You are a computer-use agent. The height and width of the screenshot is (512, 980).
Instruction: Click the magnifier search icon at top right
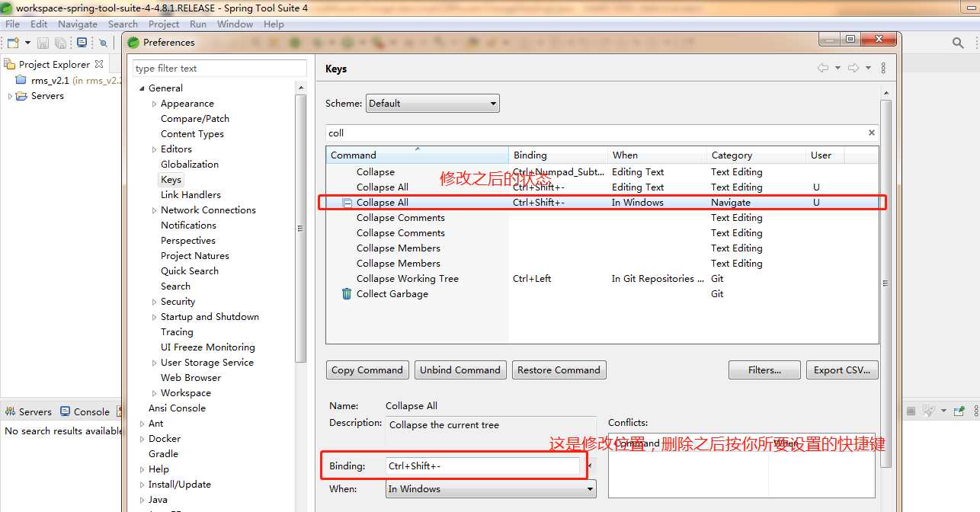[958, 43]
